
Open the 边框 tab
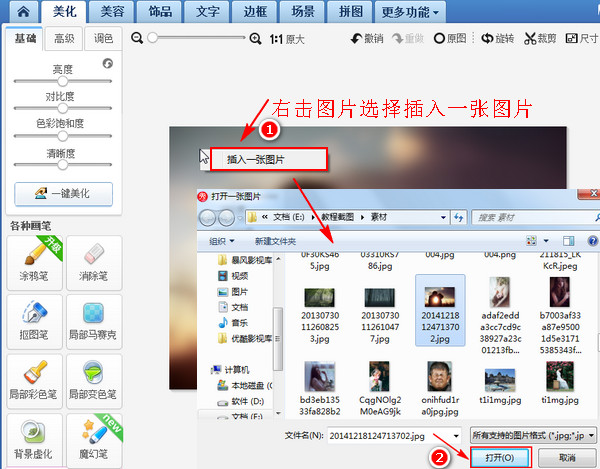[x=255, y=11]
